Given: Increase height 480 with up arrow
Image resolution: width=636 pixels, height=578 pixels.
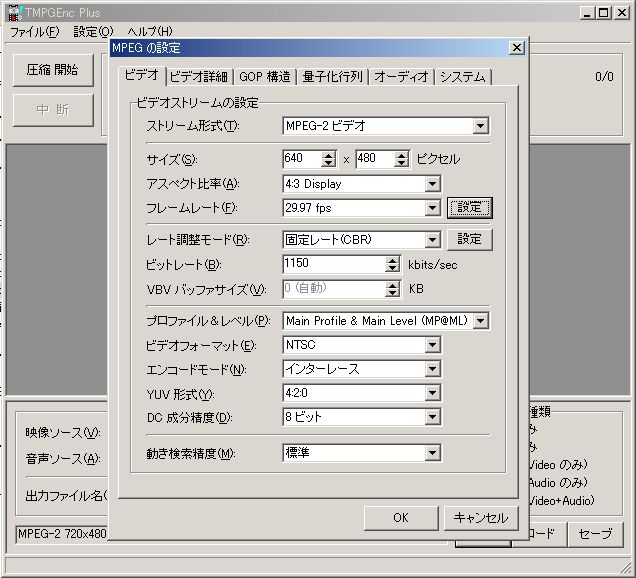Looking at the screenshot, I should click(x=401, y=155).
